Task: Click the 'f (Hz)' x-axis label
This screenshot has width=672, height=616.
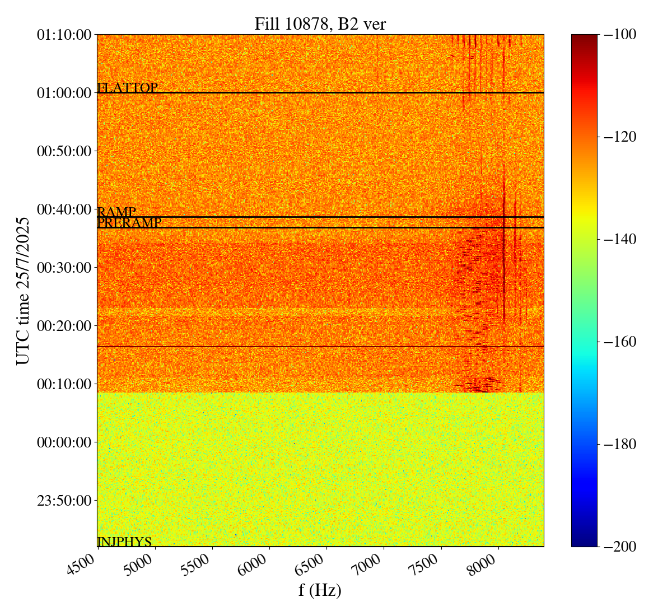Action: click(320, 590)
